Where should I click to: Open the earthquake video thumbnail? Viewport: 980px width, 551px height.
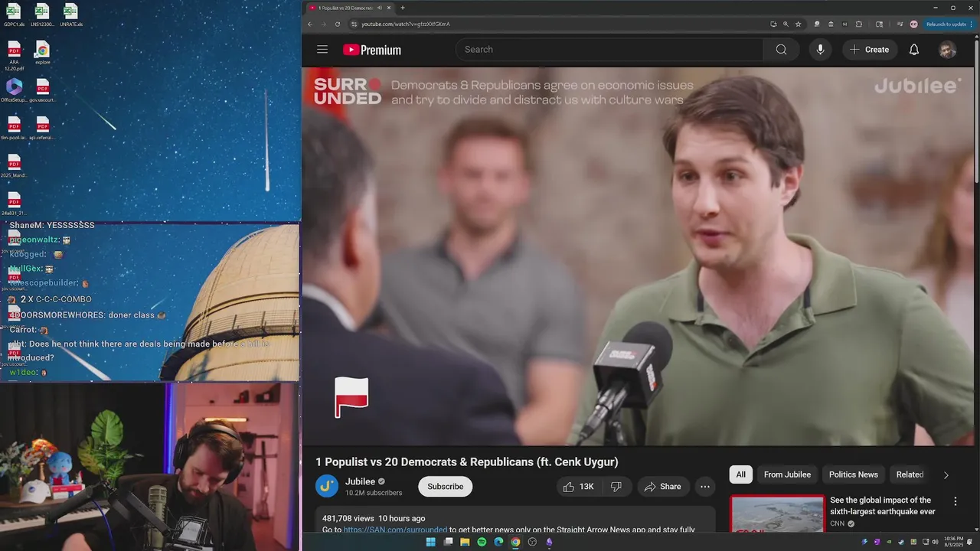click(x=777, y=514)
